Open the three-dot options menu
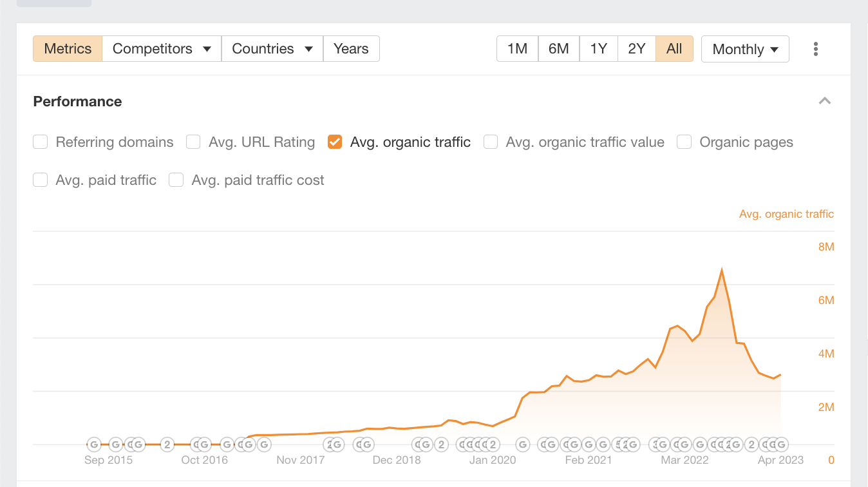This screenshot has height=487, width=868. point(815,48)
